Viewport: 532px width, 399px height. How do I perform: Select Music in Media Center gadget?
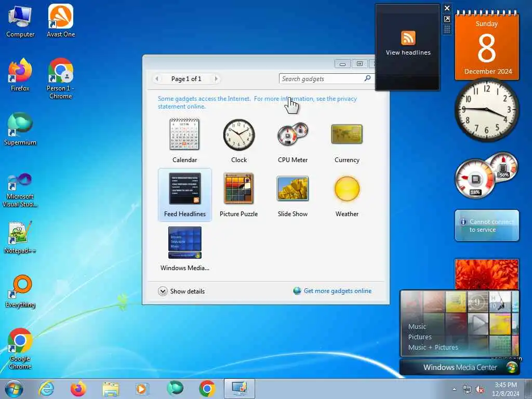click(417, 326)
